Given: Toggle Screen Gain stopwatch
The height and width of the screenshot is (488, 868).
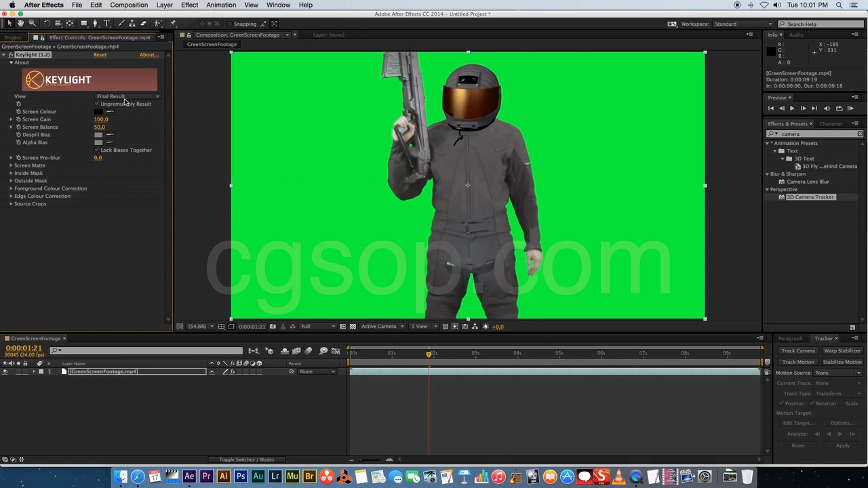Looking at the screenshot, I should click(18, 119).
